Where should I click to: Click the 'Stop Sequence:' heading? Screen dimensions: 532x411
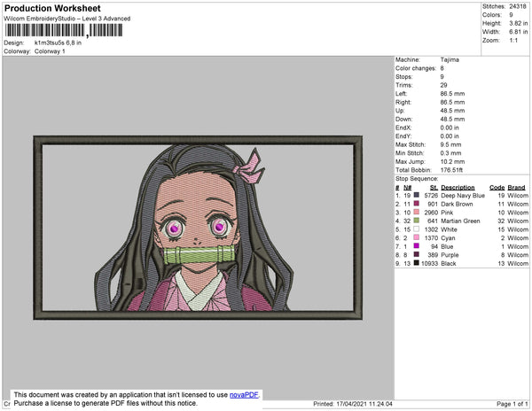pos(417,179)
